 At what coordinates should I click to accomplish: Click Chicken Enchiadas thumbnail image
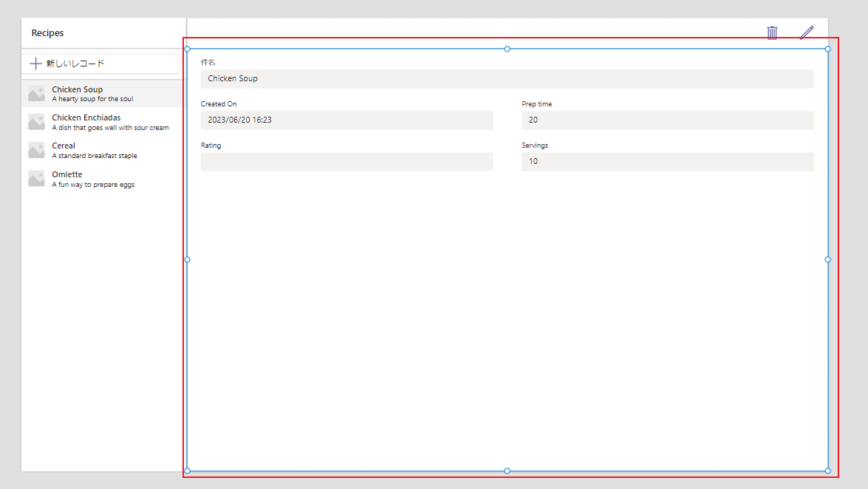click(36, 122)
